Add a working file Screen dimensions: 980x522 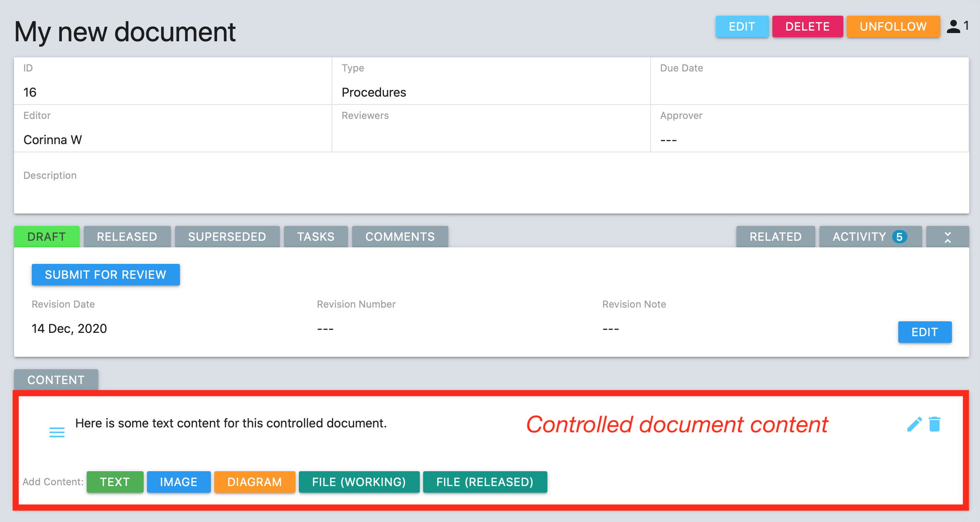point(359,482)
